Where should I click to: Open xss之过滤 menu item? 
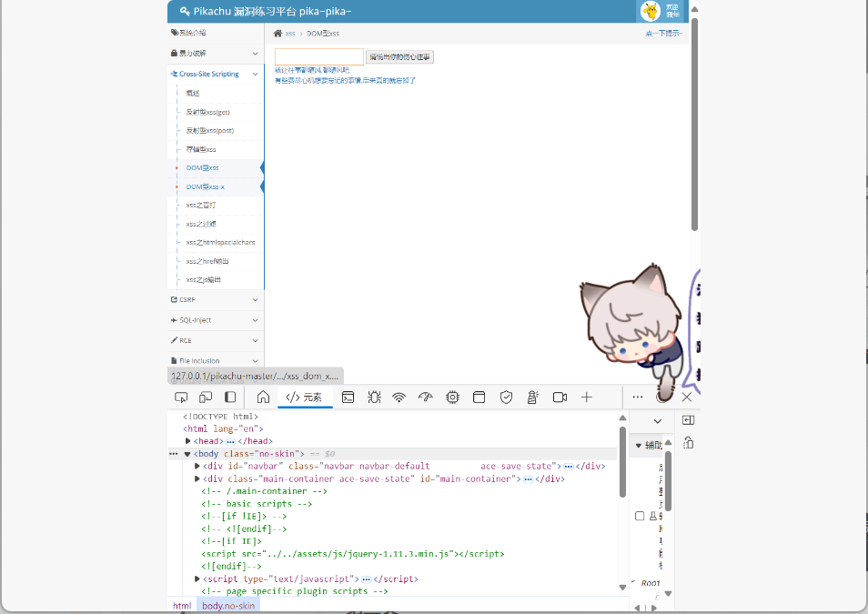pos(201,225)
